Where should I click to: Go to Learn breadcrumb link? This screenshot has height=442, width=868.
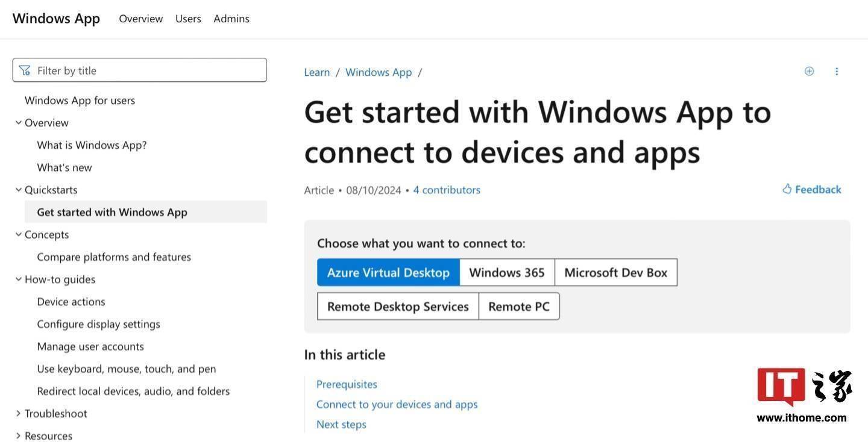click(x=316, y=72)
